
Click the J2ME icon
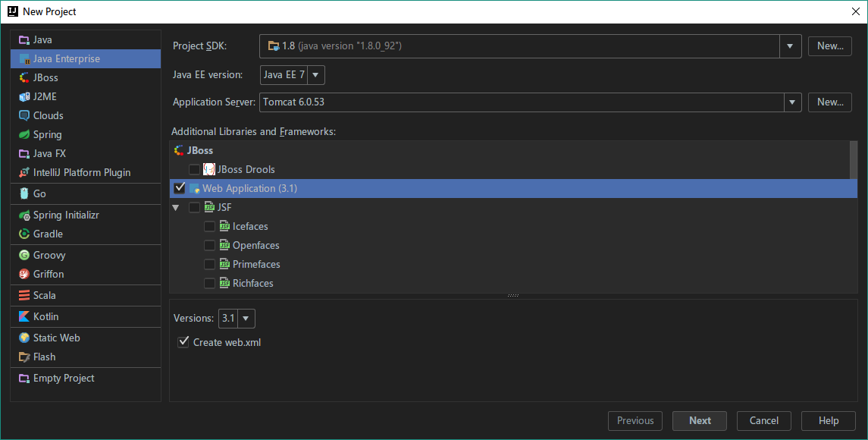(24, 96)
